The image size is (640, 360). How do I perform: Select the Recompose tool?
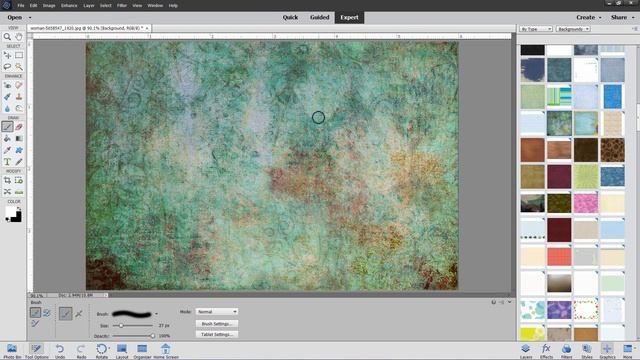click(19, 180)
